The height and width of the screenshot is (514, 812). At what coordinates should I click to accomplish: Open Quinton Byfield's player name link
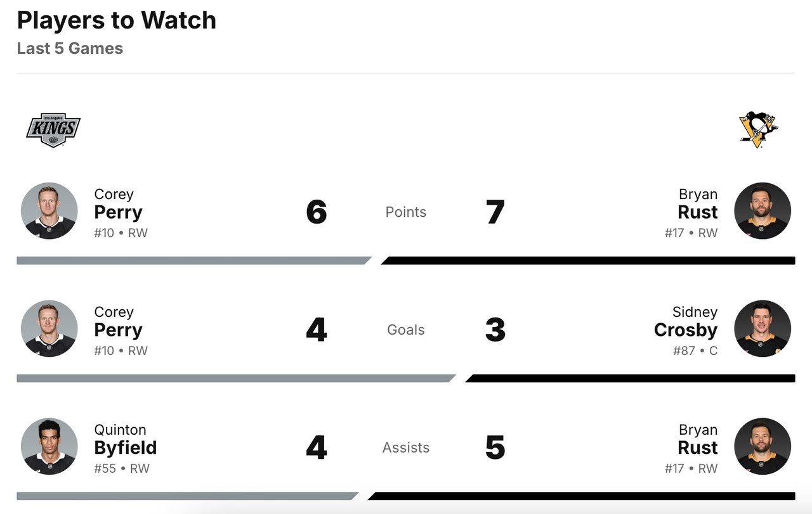click(x=125, y=440)
